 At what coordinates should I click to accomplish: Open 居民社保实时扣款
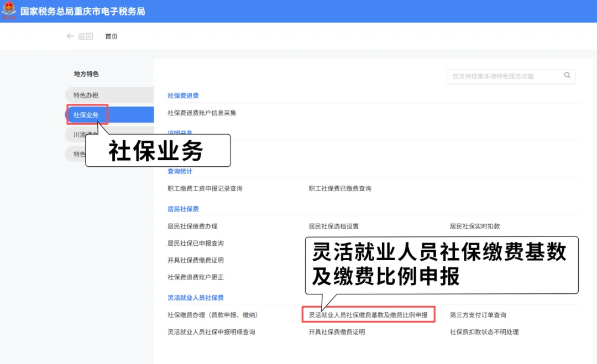point(475,226)
